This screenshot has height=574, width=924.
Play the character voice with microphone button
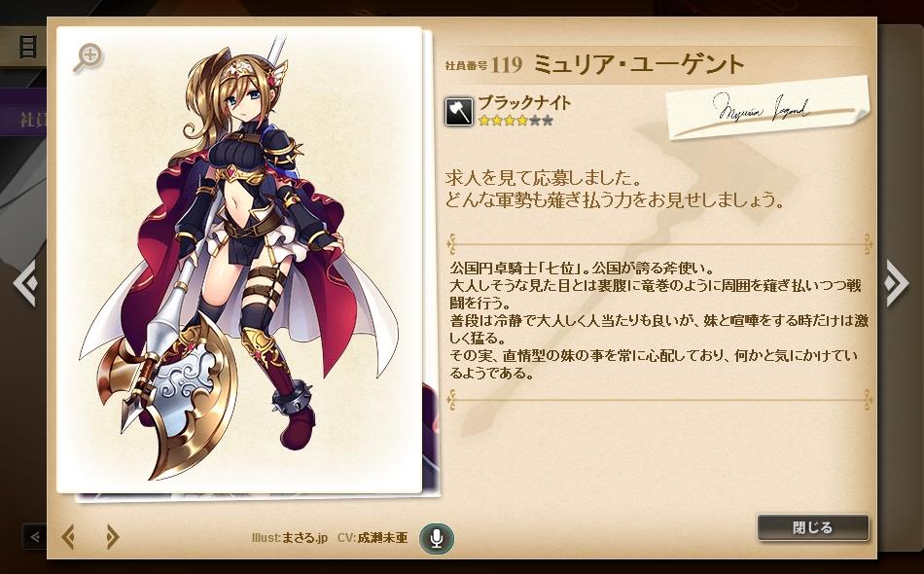[x=437, y=538]
